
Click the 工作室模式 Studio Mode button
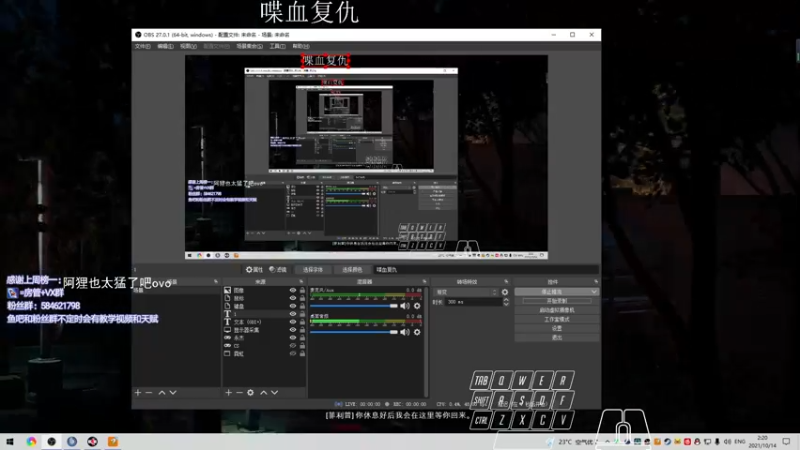click(x=557, y=319)
